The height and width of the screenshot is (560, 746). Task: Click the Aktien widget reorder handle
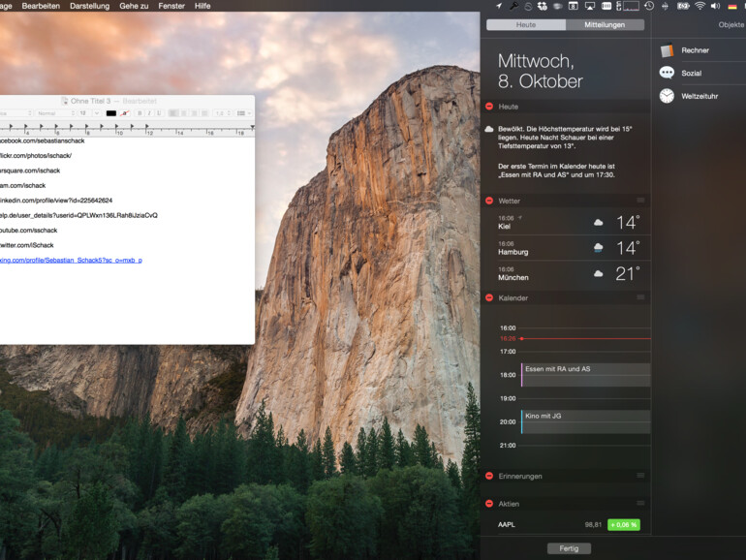[640, 503]
